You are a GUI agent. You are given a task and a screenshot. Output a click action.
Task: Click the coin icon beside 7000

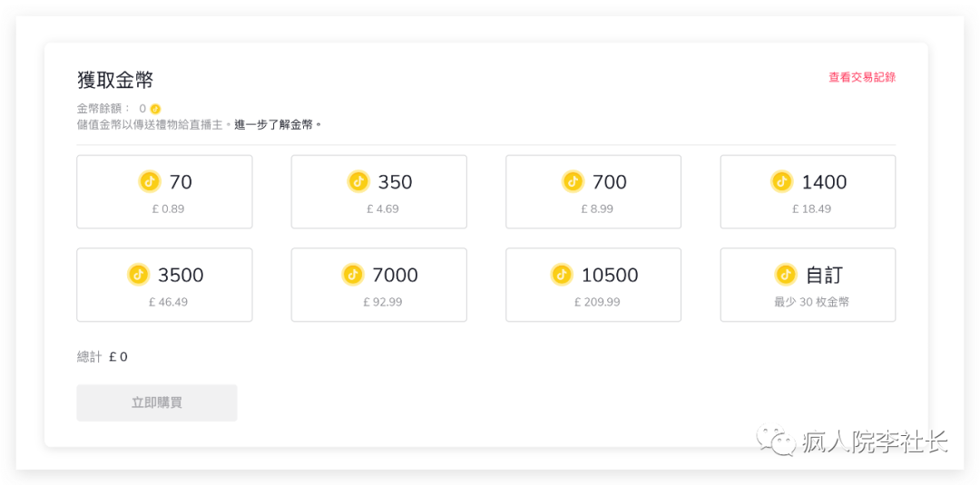coord(353,275)
